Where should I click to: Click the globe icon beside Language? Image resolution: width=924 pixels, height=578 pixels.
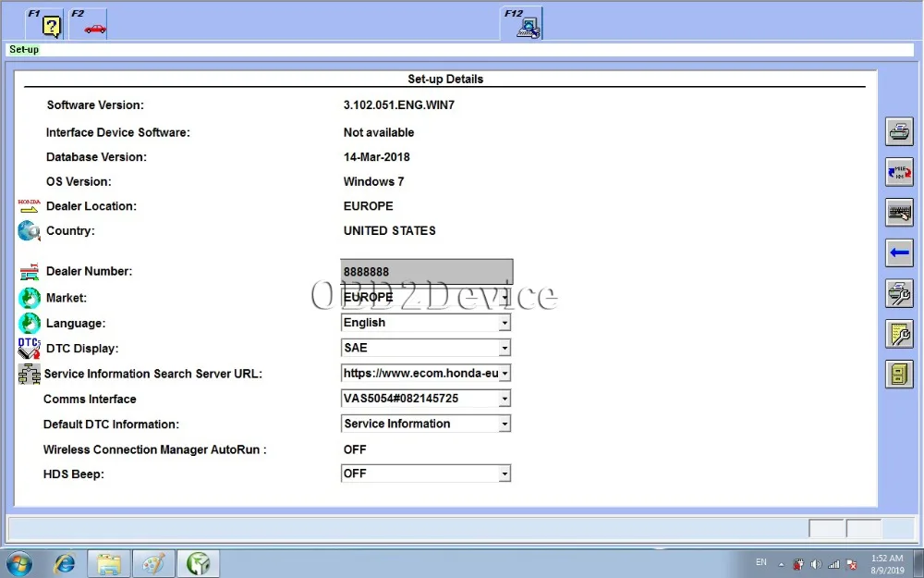point(29,323)
